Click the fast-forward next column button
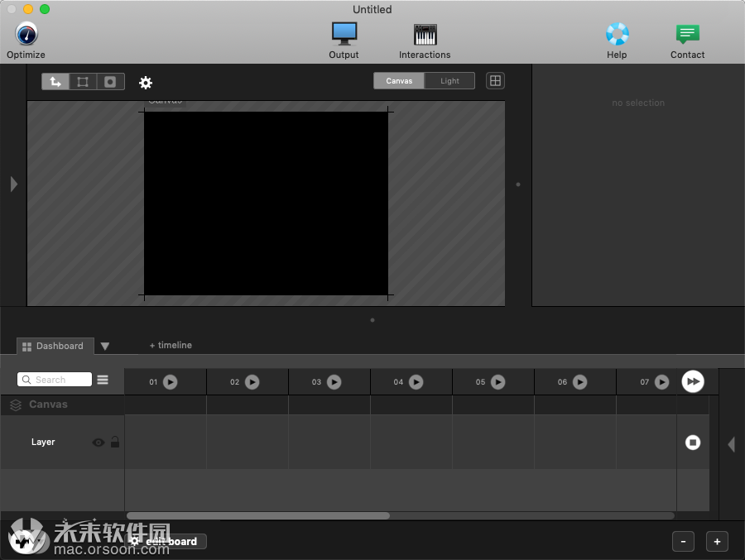 coord(693,381)
